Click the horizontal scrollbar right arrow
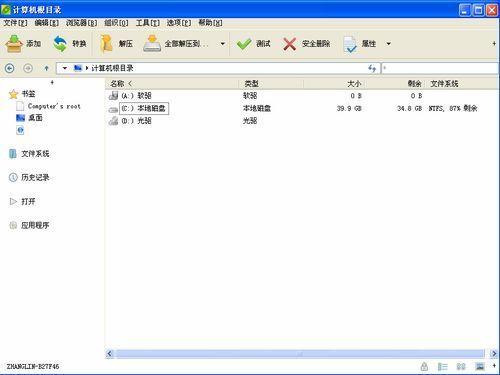This screenshot has width=500, height=375. click(493, 354)
